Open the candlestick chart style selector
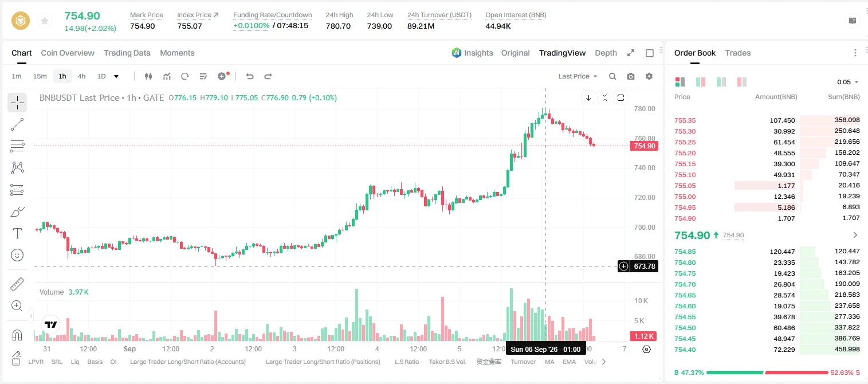 click(148, 76)
